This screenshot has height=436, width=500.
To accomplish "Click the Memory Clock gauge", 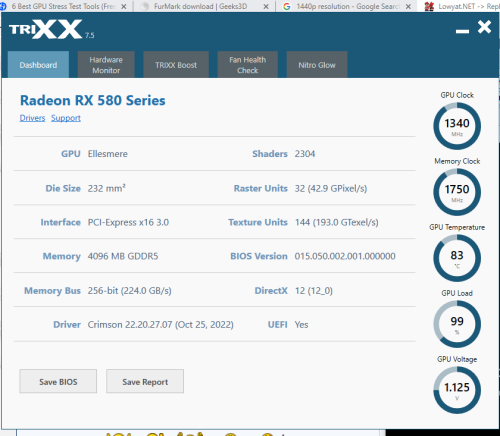I will pos(457,192).
